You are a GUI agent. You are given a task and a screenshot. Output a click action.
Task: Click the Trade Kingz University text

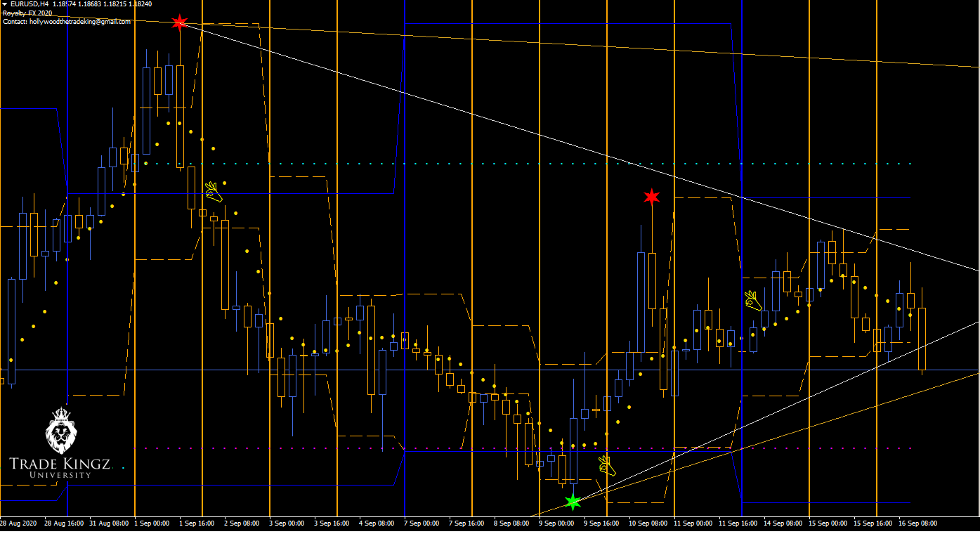click(60, 468)
